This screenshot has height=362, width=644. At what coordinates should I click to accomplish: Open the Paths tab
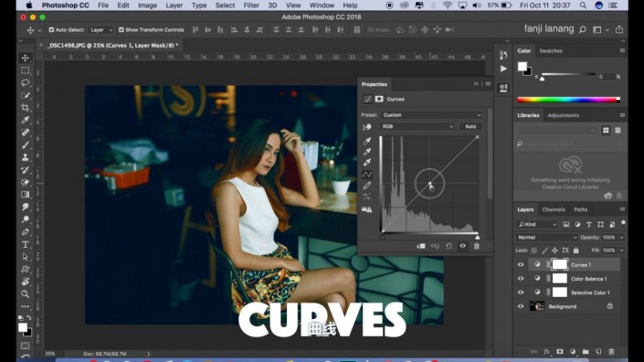(580, 209)
